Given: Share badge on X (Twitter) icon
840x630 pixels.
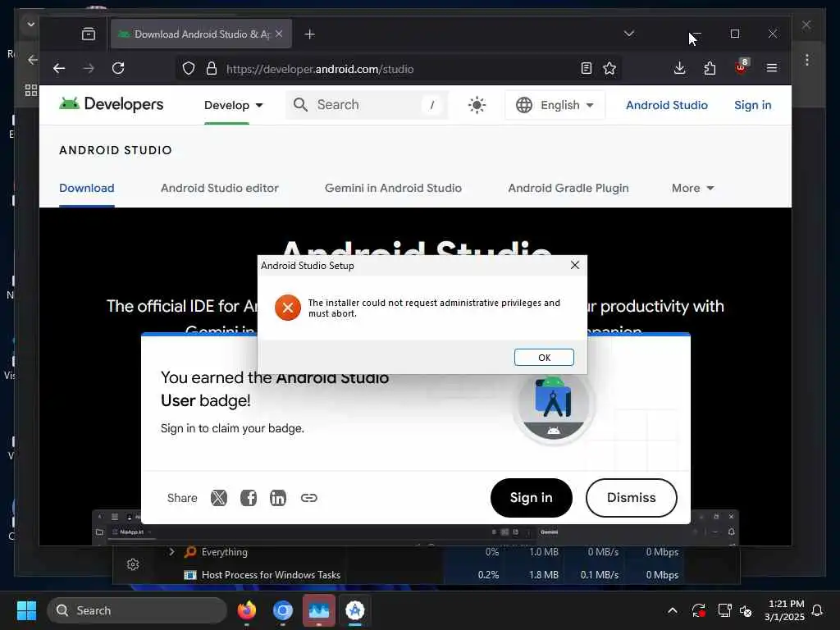Looking at the screenshot, I should coord(218,498).
